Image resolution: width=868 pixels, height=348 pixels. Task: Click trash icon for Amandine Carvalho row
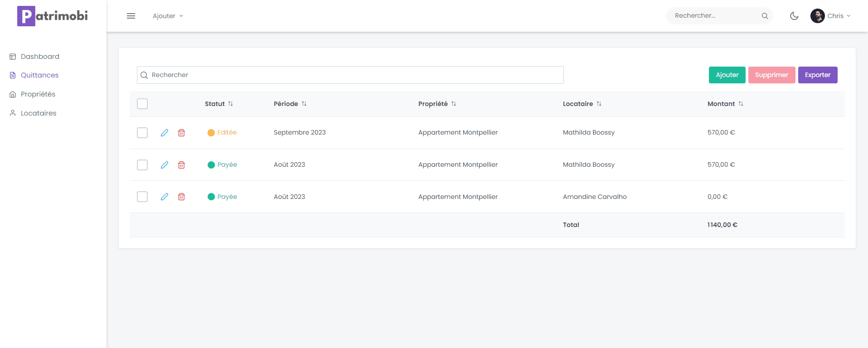(x=181, y=197)
